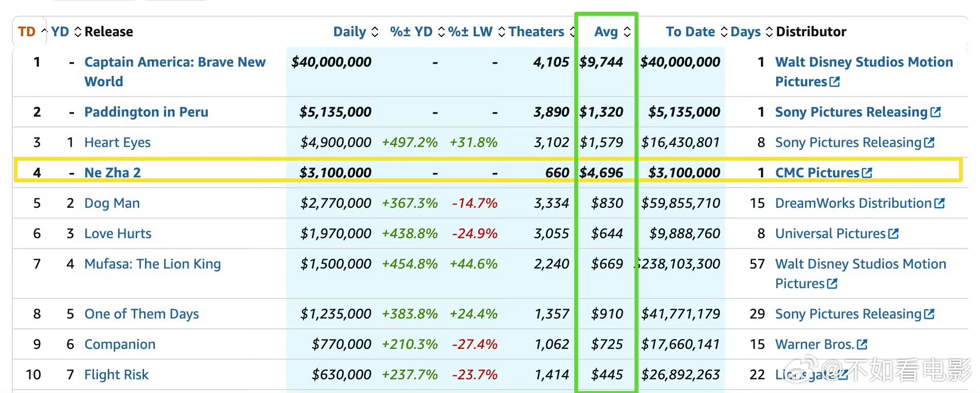Select Heart Eyes to-date $16,430,801

(681, 143)
